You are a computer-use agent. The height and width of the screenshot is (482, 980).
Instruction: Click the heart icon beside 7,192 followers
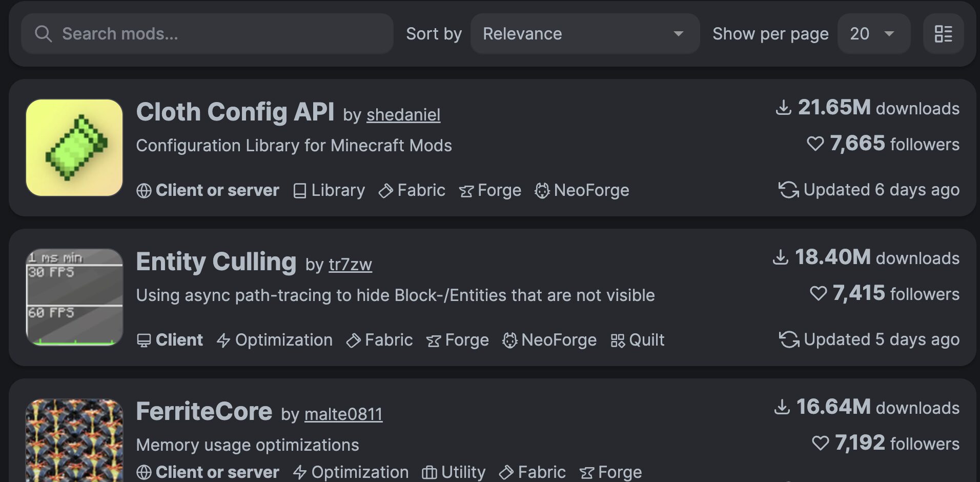821,443
